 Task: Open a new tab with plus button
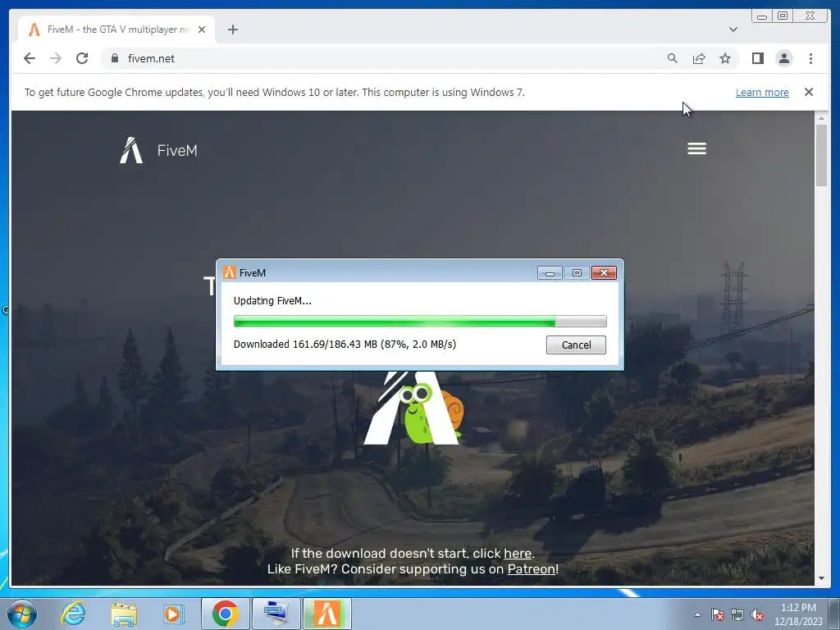[232, 30]
